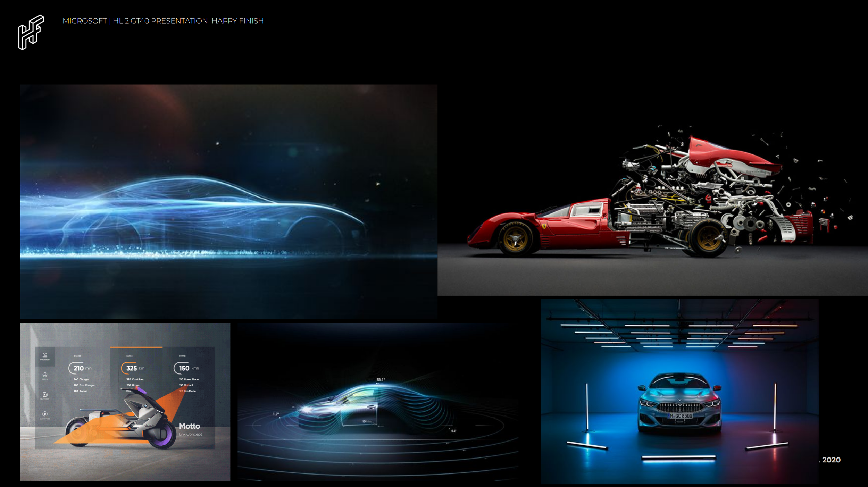Click the Features charging station icon
The height and width of the screenshot is (487, 868).
pos(45,395)
